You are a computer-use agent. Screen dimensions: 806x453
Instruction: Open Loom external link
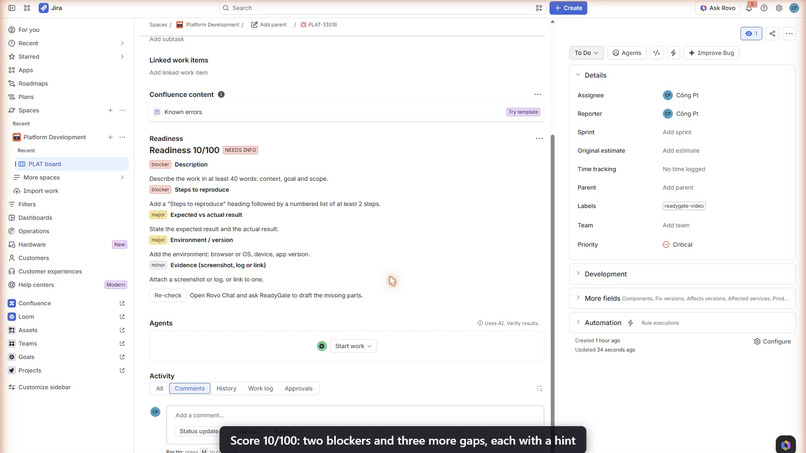click(x=122, y=317)
